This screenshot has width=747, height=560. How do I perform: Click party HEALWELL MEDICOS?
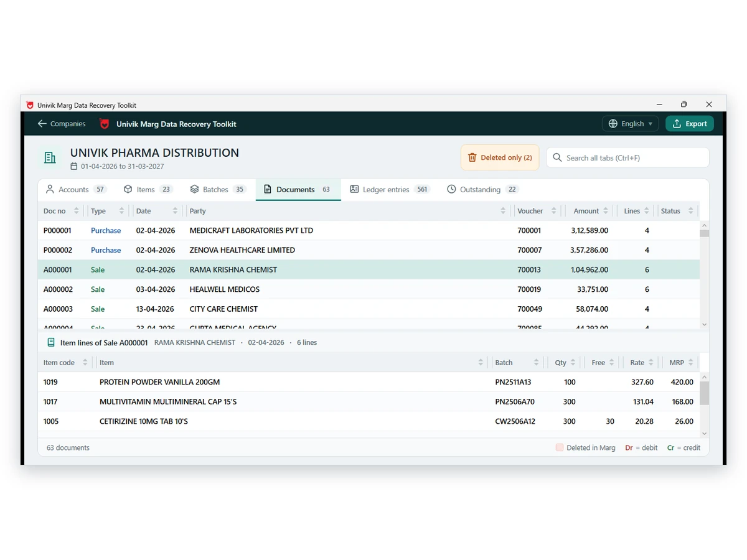(225, 289)
